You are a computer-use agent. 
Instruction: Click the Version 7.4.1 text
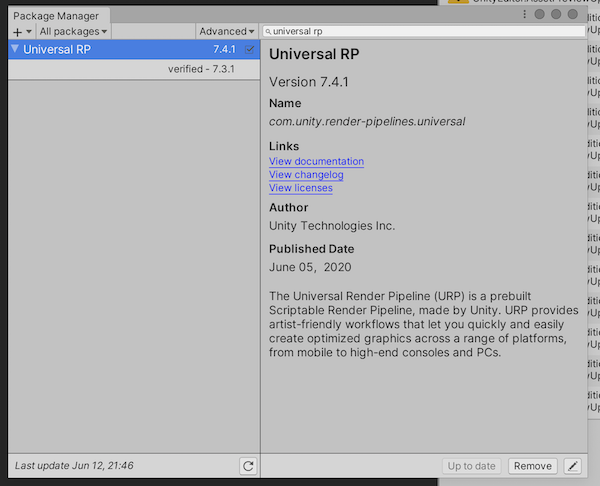click(309, 82)
